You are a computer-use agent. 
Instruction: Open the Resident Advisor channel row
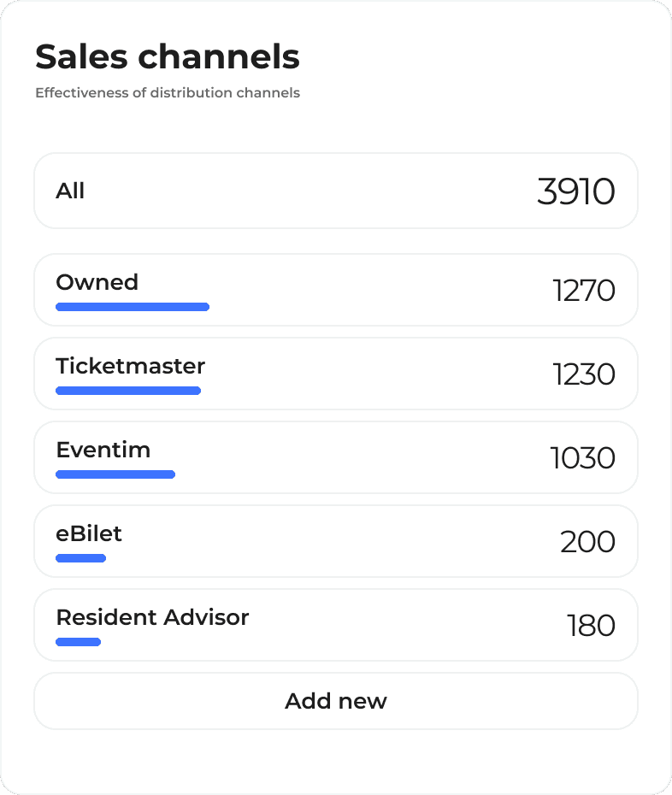[x=336, y=625]
